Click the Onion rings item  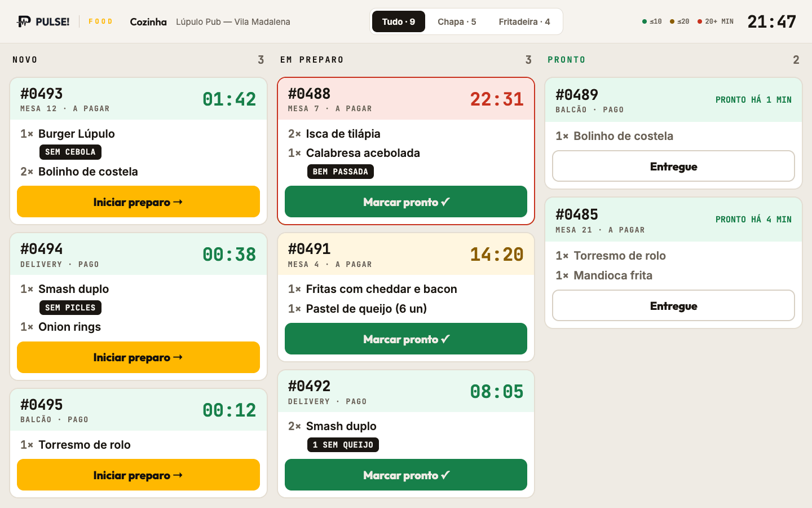coord(69,327)
